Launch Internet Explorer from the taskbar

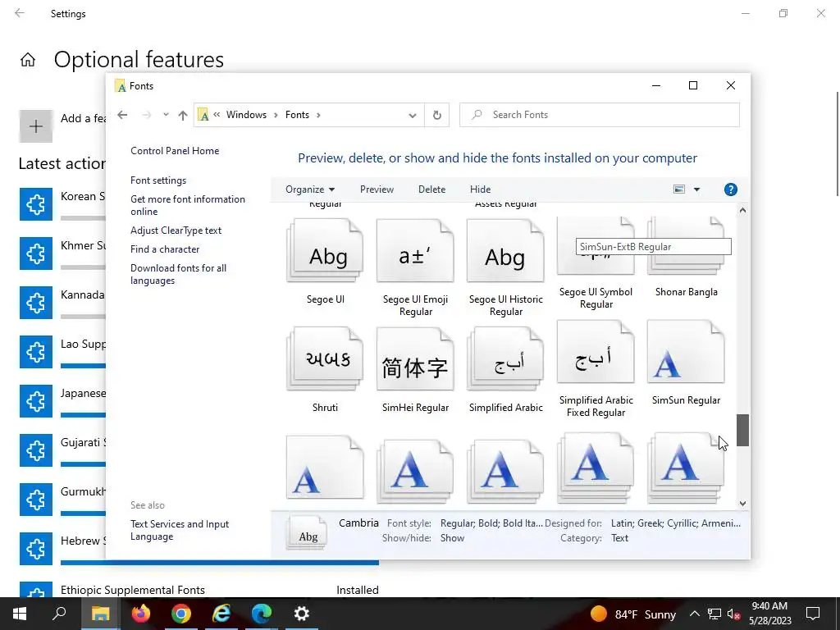221,614
